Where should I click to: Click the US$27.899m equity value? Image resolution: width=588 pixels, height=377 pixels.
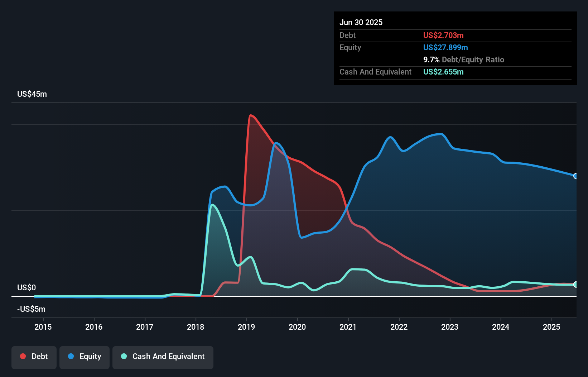click(x=445, y=47)
